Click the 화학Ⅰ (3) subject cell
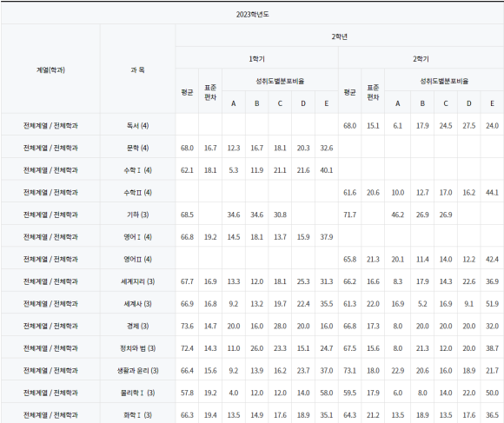 coord(137,414)
